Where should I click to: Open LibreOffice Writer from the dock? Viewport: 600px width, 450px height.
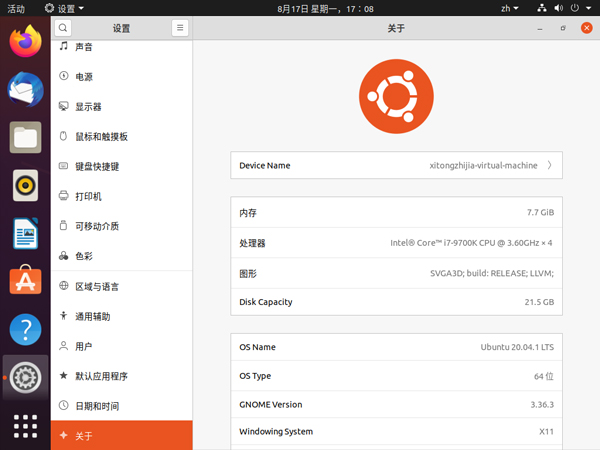[x=25, y=233]
